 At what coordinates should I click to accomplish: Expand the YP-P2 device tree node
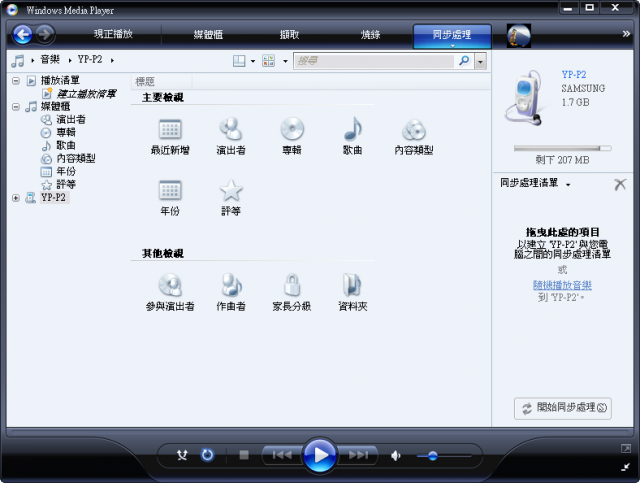(x=16, y=198)
